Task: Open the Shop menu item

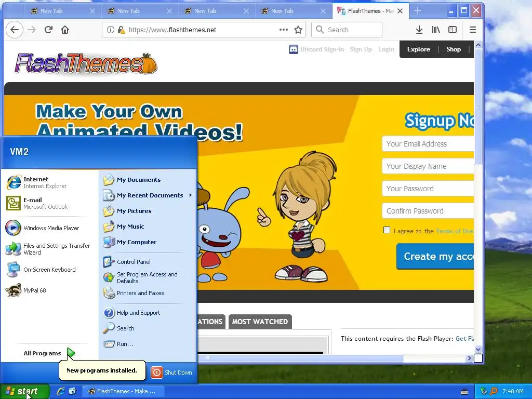Action: (x=454, y=49)
